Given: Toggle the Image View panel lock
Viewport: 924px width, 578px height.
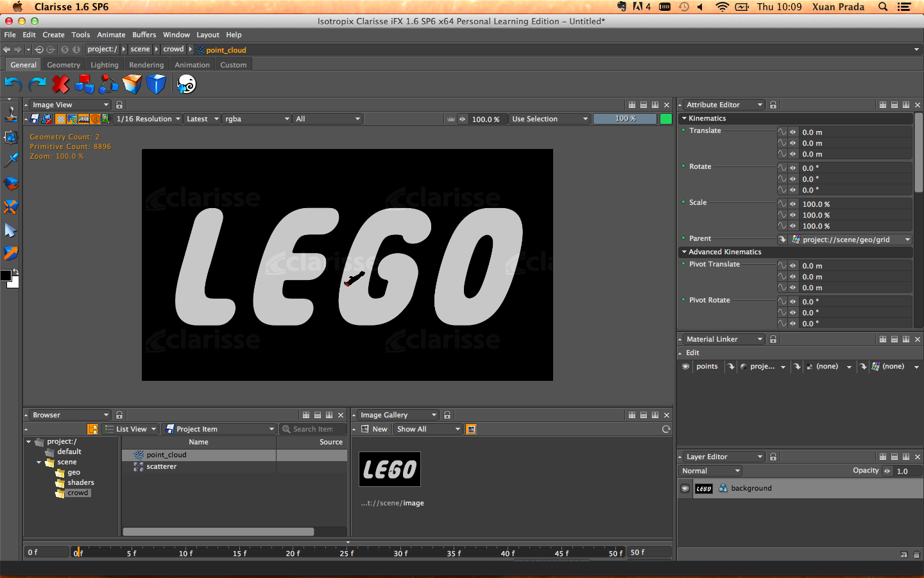Looking at the screenshot, I should [119, 105].
